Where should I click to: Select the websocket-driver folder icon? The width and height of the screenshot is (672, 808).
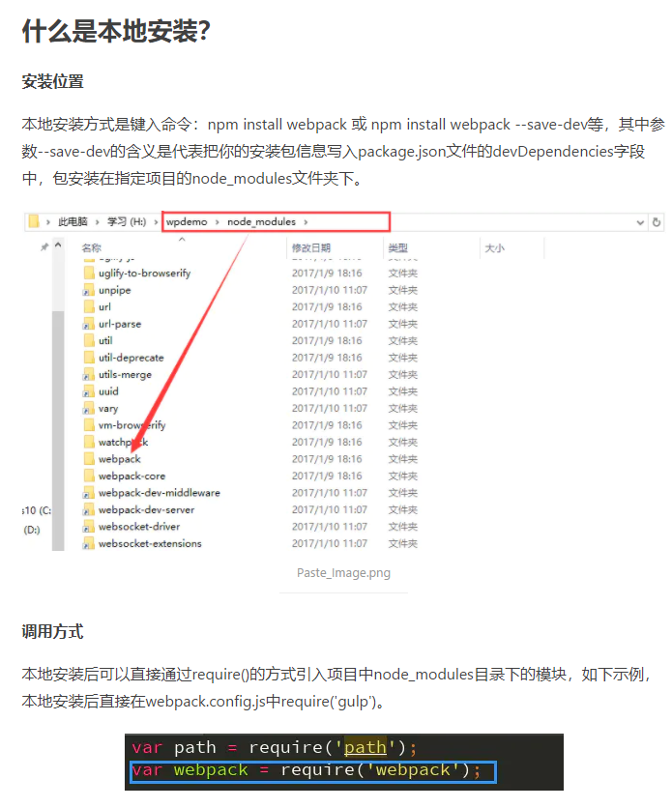pyautogui.click(x=89, y=527)
